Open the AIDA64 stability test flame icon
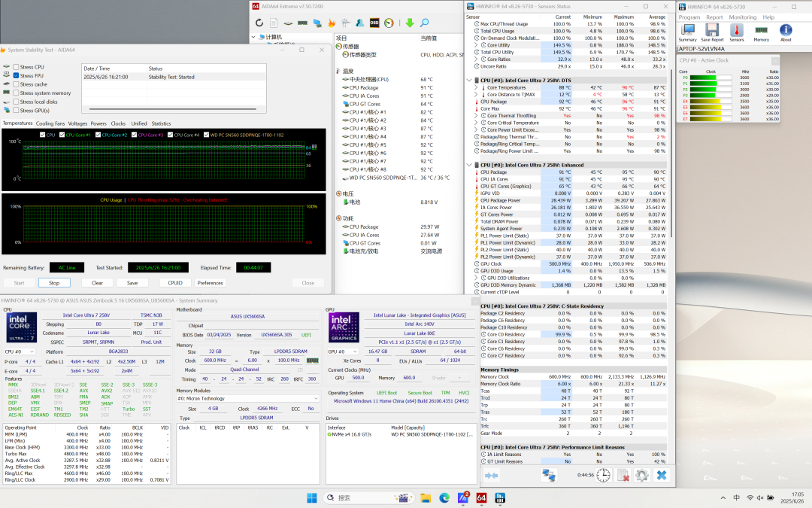 (x=332, y=23)
